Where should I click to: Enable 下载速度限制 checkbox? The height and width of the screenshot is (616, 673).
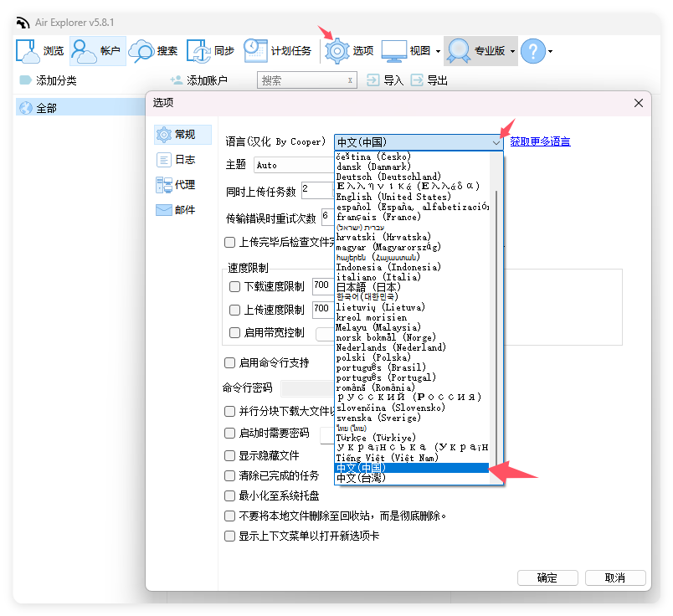point(234,286)
